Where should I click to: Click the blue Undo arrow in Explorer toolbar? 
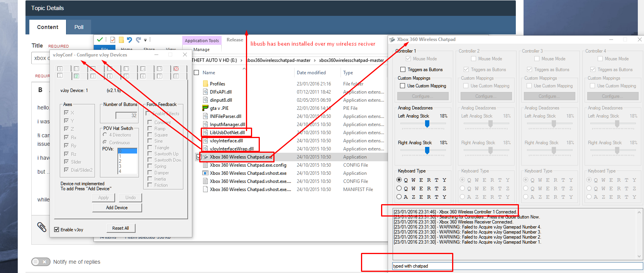(x=129, y=40)
